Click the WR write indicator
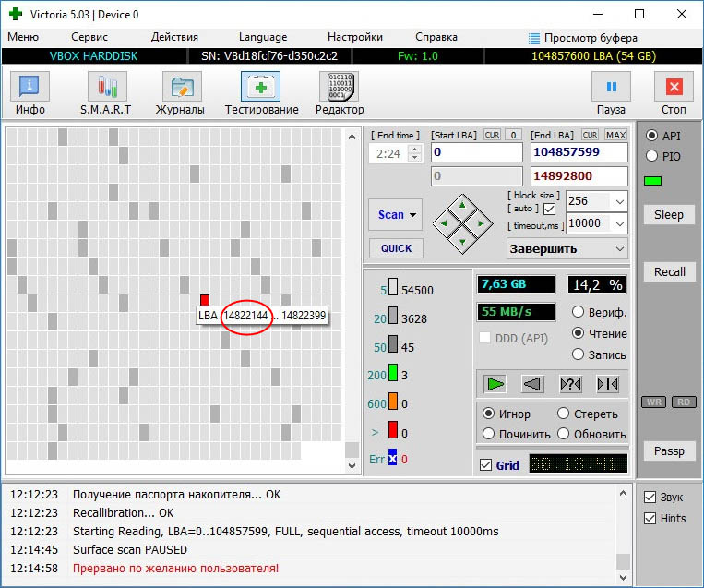 653,402
